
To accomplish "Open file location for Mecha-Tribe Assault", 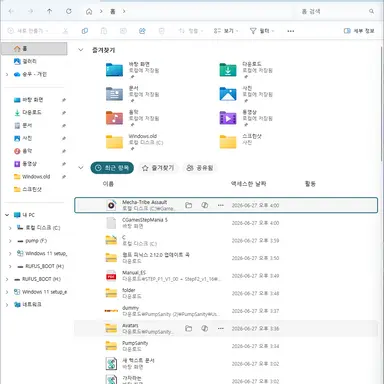I will tap(189, 205).
